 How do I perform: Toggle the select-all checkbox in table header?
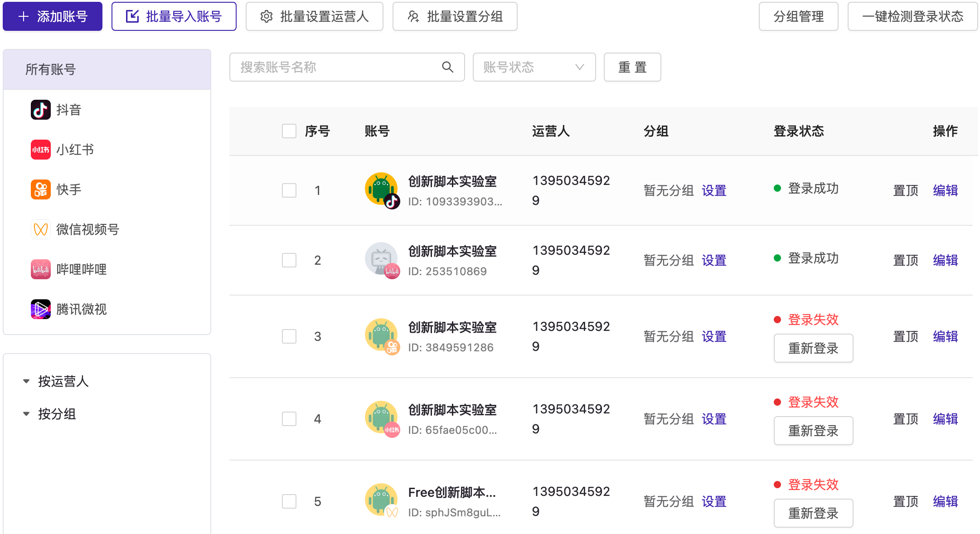point(289,131)
